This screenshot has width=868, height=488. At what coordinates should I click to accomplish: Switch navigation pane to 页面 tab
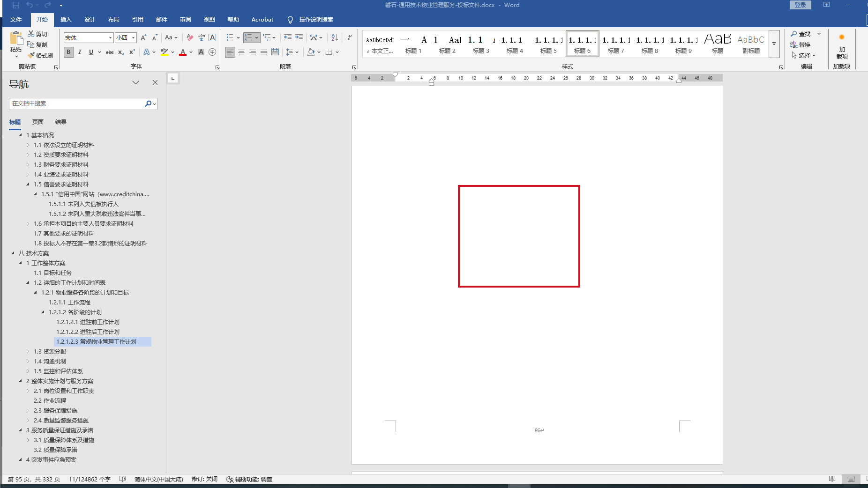[38, 122]
